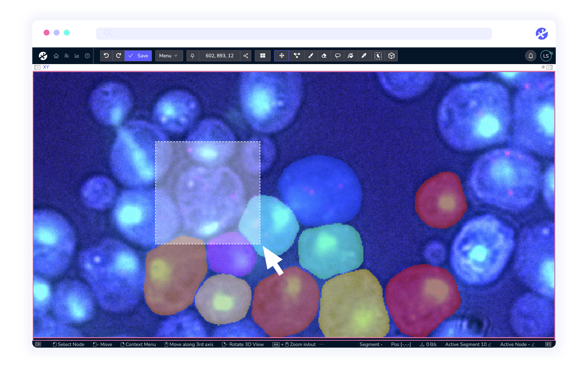588x368 pixels.
Task: Select the Eraser tool
Action: point(324,56)
